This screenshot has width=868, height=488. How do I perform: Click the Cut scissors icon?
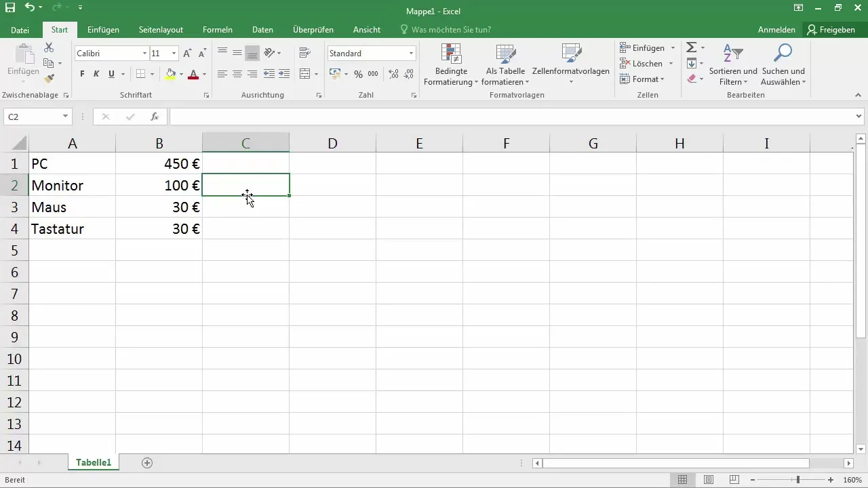pyautogui.click(x=49, y=47)
